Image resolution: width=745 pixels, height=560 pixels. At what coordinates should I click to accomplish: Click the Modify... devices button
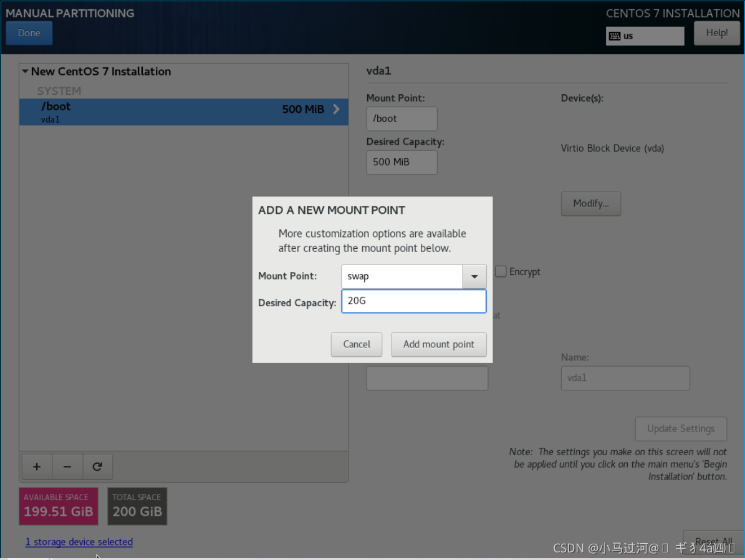pyautogui.click(x=590, y=203)
